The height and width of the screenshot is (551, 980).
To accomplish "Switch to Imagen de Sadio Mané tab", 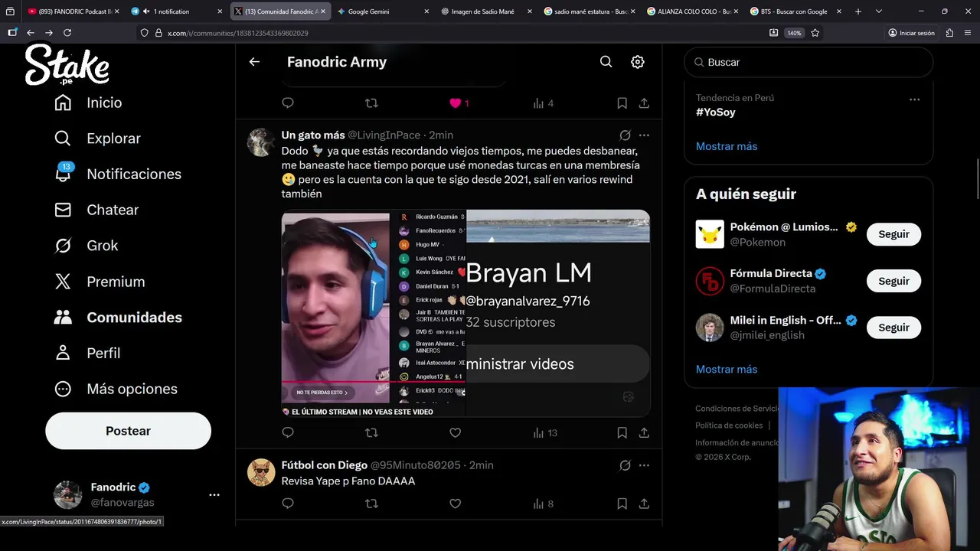I will point(485,11).
